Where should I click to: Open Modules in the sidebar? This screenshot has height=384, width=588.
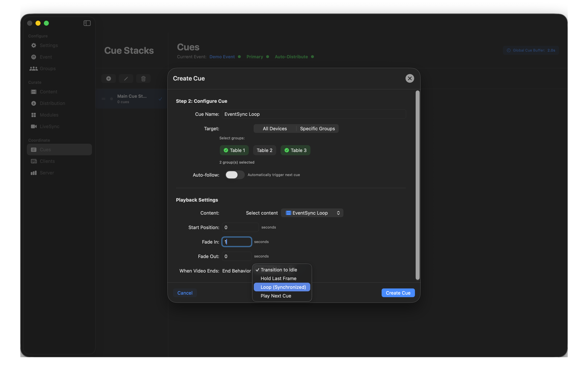click(59, 115)
